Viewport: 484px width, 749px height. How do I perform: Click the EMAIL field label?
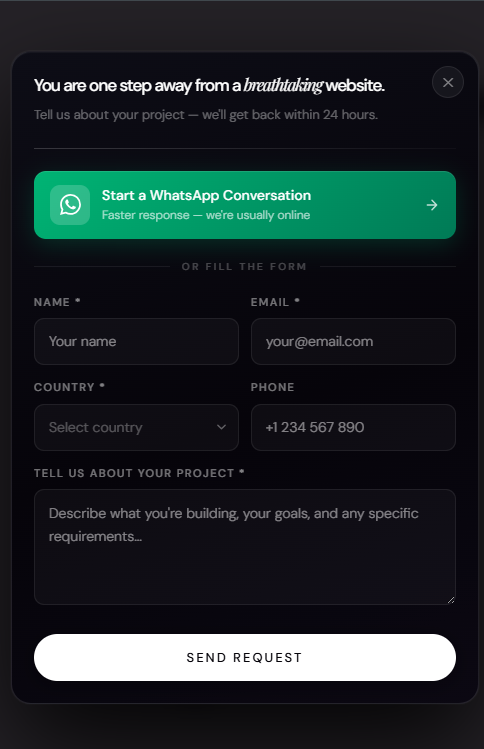coord(275,302)
